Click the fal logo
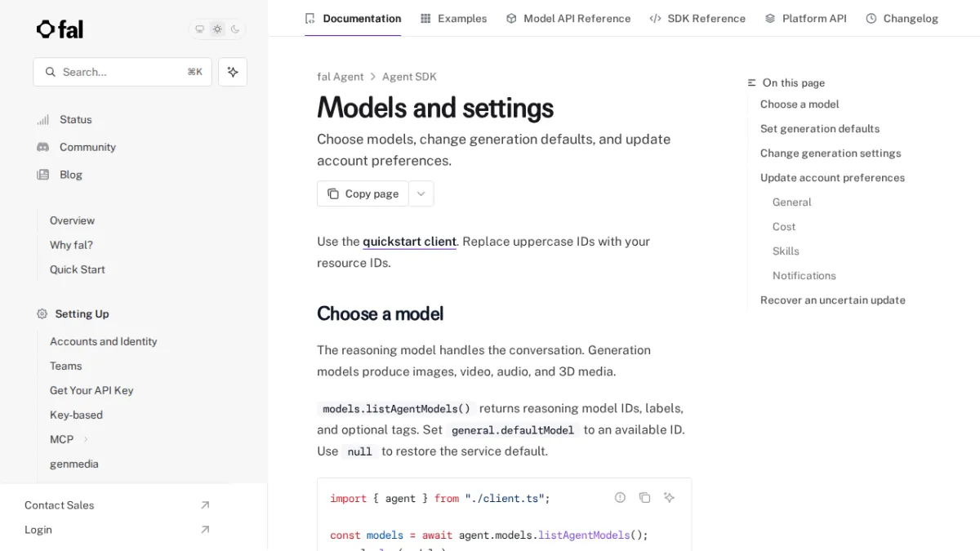 tap(60, 29)
